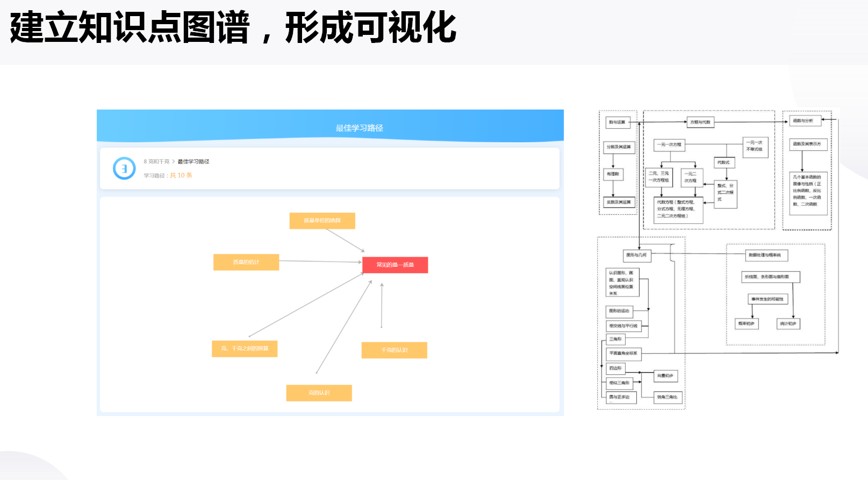Click the '相似三角形' box

(620, 383)
